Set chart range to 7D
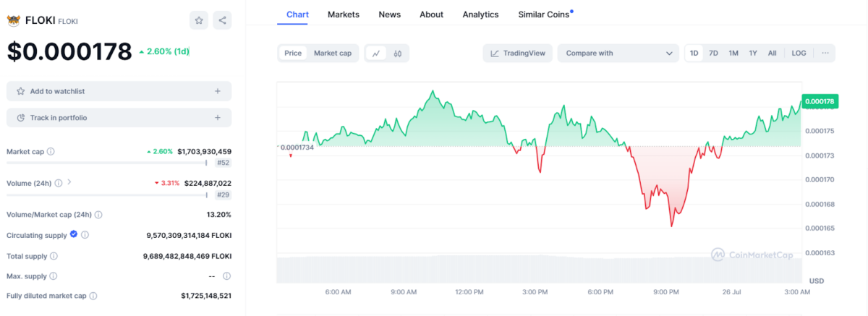 pyautogui.click(x=713, y=53)
